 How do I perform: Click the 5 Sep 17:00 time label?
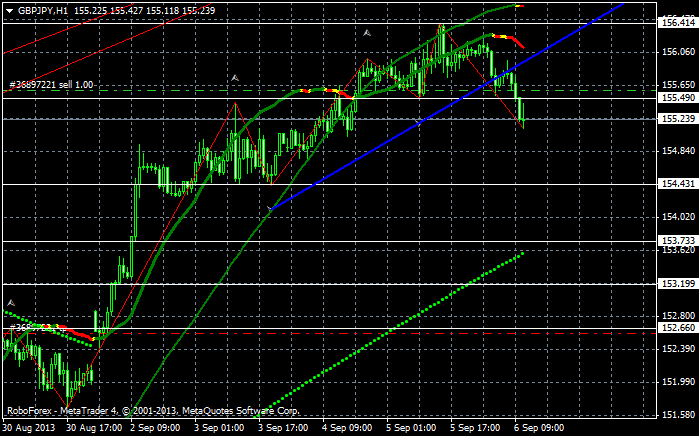pyautogui.click(x=476, y=428)
